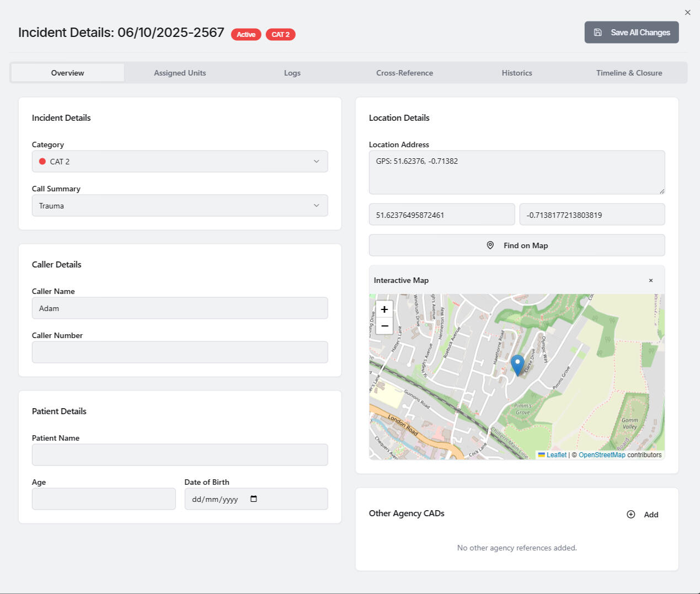Click the map pin icon in Find on Map
This screenshot has height=594, width=700.
490,245
